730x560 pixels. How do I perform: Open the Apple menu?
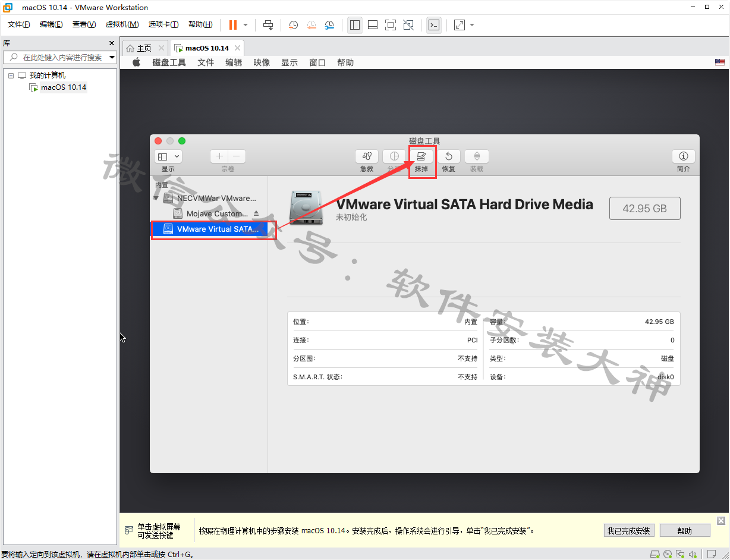click(x=136, y=62)
